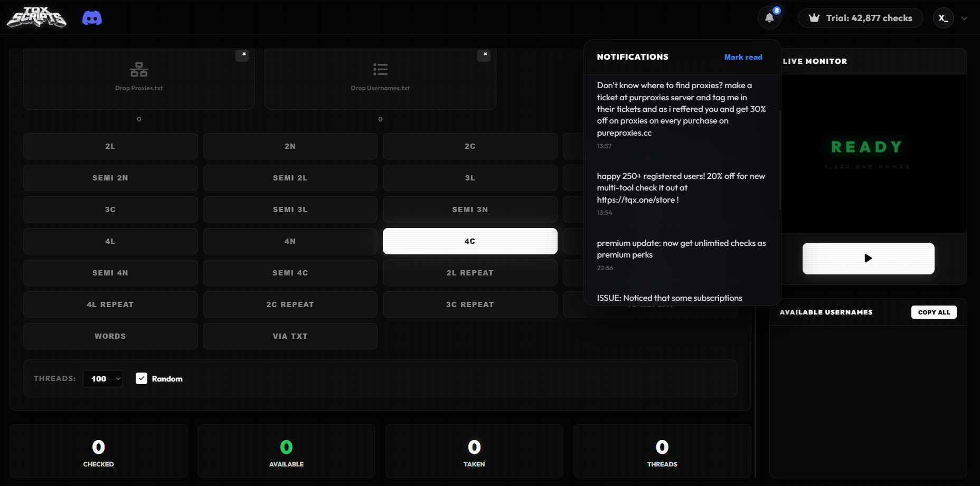
Task: Choose SEMI 4N mode
Action: pyautogui.click(x=110, y=273)
